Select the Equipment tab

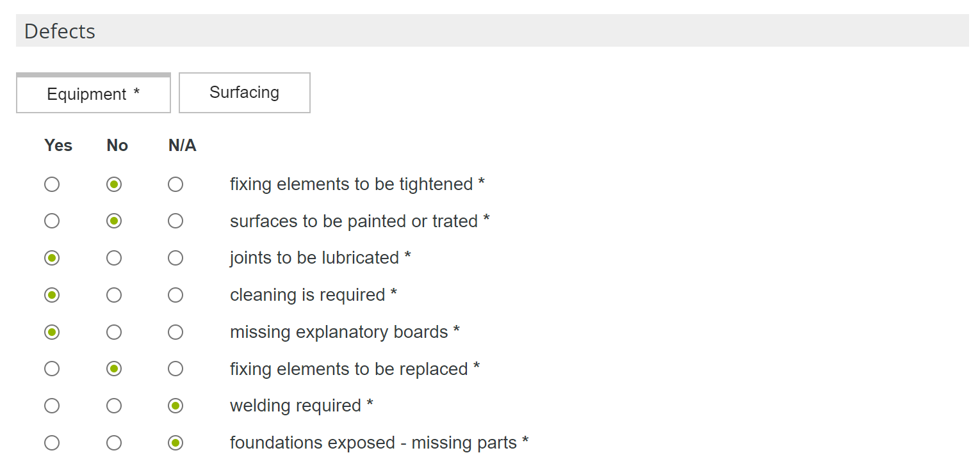pyautogui.click(x=93, y=94)
